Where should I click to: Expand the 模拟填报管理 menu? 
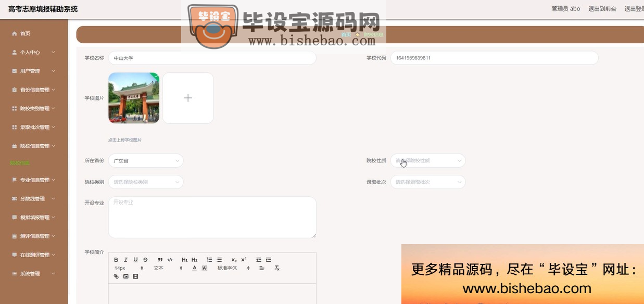tap(34, 217)
